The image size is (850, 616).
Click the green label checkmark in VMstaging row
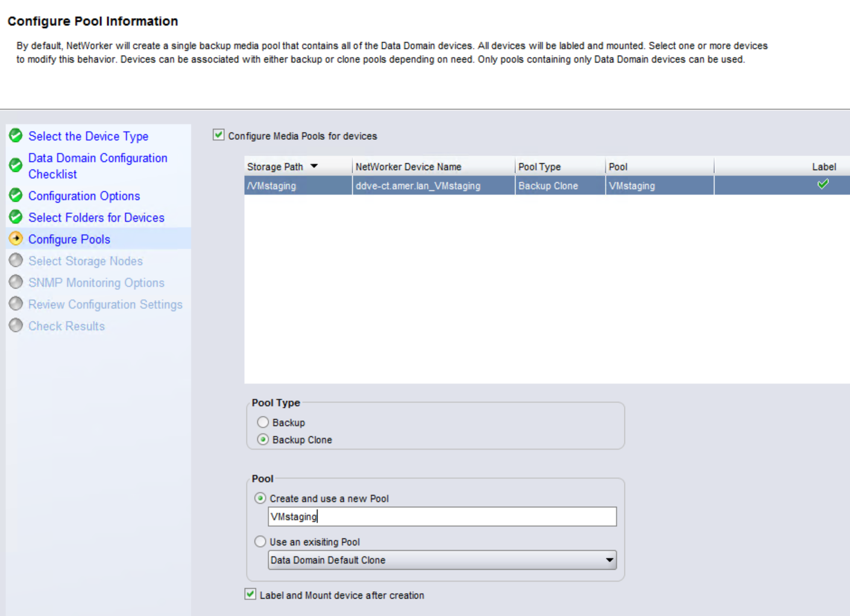pos(823,184)
